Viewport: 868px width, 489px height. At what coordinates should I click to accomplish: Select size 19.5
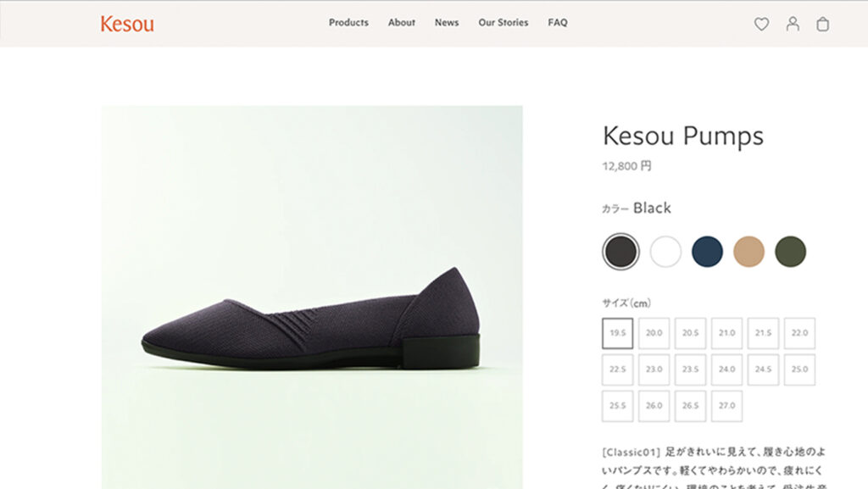pyautogui.click(x=617, y=333)
